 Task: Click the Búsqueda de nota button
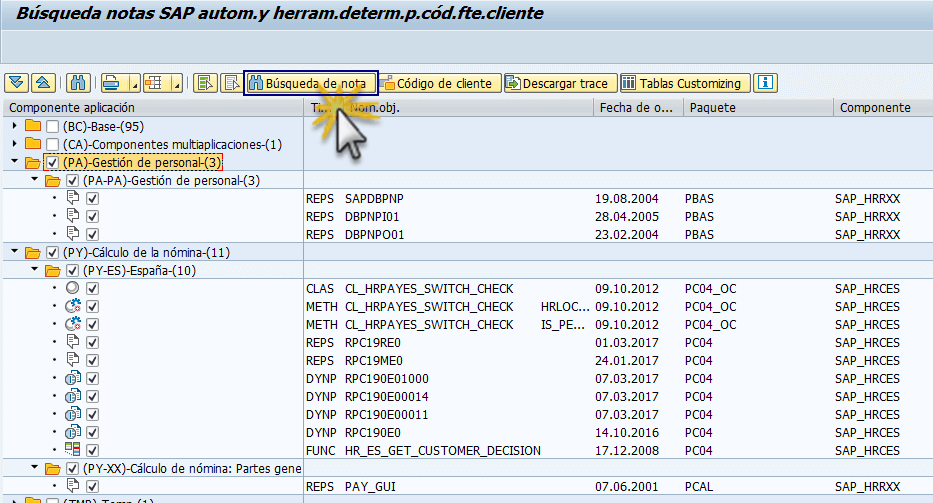point(311,83)
